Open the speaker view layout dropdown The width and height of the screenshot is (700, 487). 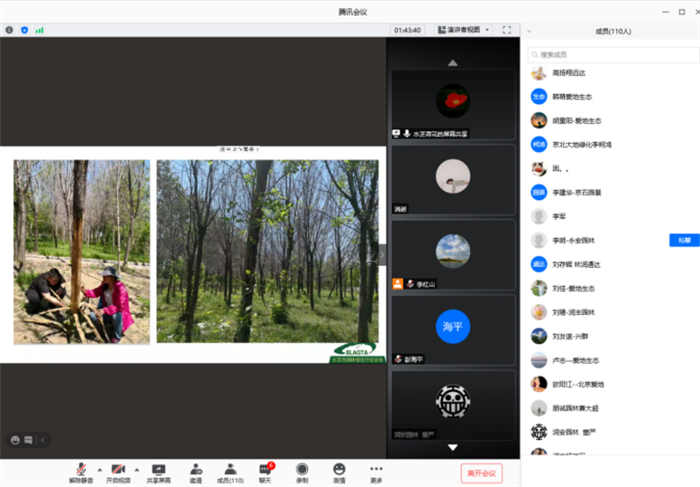click(463, 30)
